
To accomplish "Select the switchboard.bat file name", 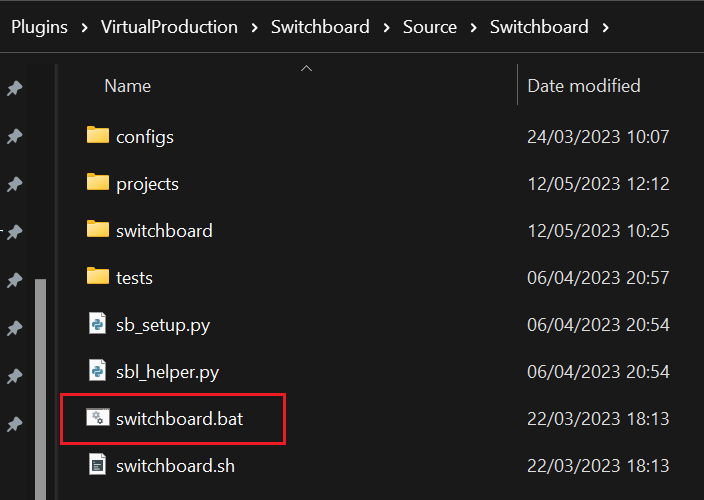I will coord(179,419).
